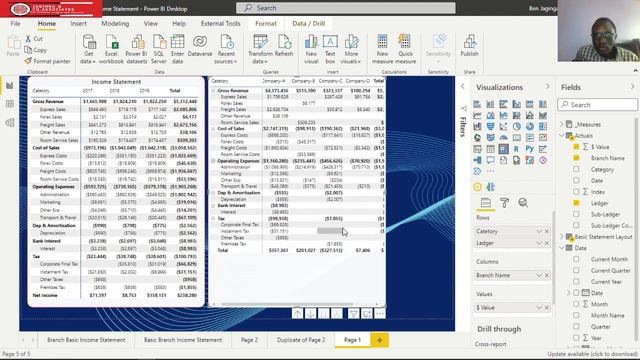Click the Publish icon
The width and height of the screenshot is (640, 360).
469,46
